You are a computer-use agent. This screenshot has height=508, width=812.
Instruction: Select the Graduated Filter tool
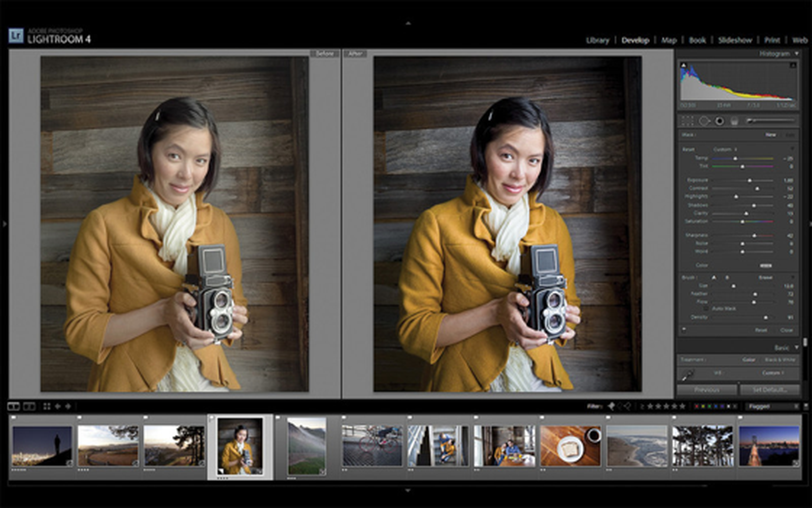pos(734,120)
